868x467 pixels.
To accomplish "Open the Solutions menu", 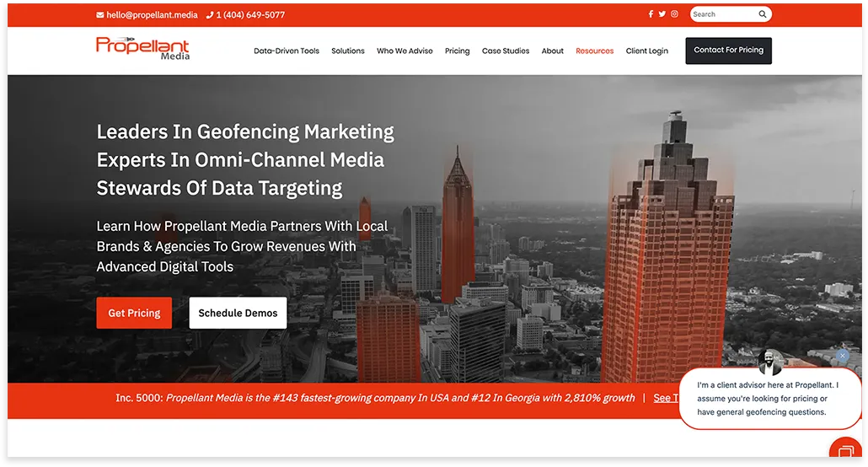I will pyautogui.click(x=348, y=51).
